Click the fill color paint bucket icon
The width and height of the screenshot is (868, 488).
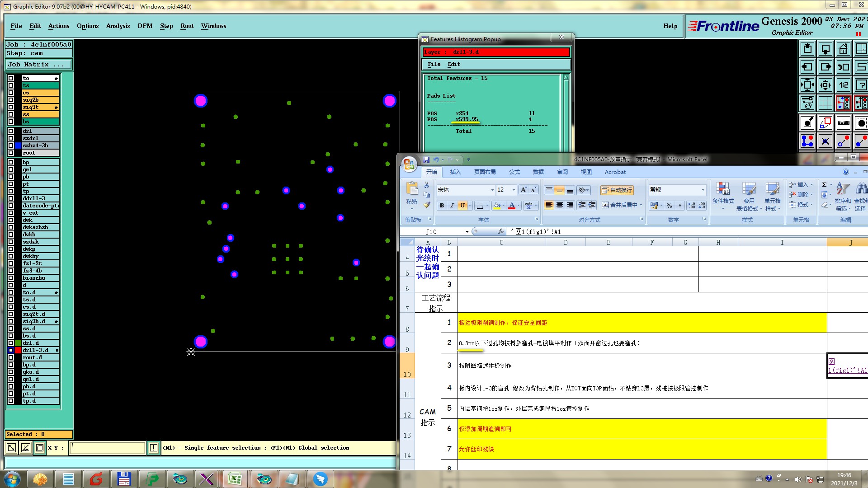point(497,206)
